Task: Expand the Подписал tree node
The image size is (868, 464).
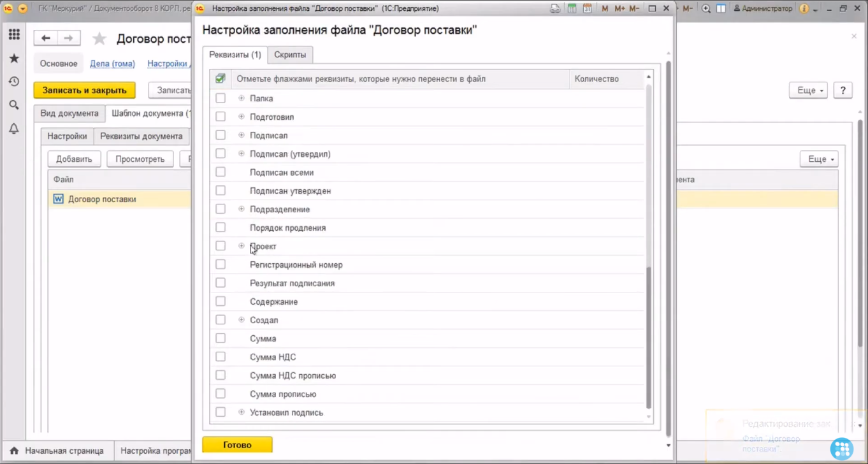Action: click(242, 135)
